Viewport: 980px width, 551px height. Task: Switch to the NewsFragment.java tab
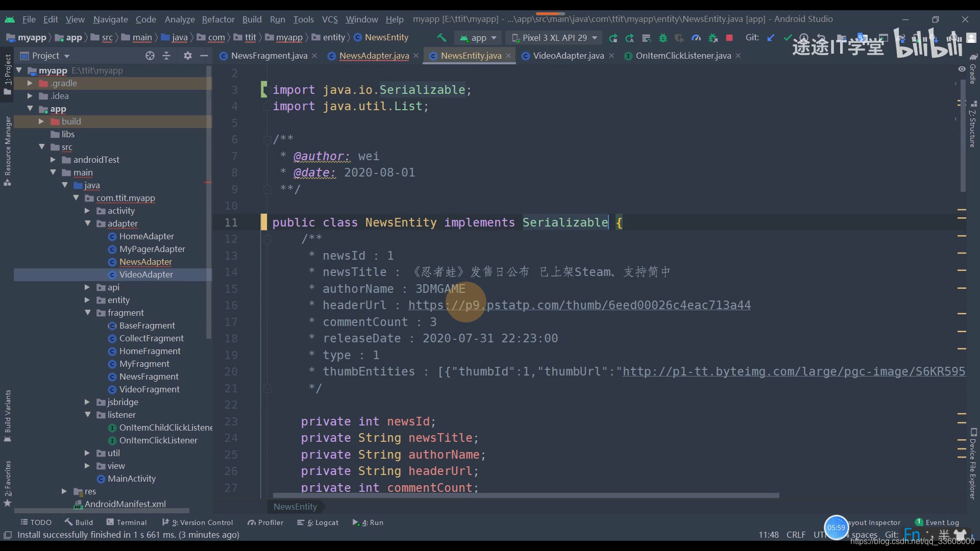click(x=268, y=56)
